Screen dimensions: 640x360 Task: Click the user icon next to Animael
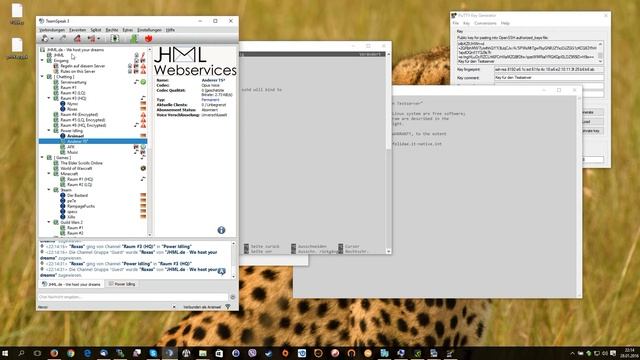pos(62,136)
